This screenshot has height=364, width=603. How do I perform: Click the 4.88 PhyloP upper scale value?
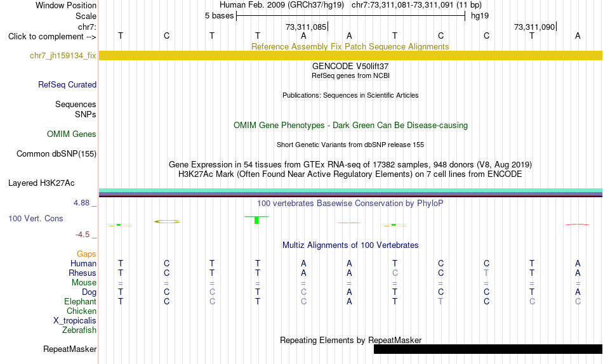pos(82,203)
